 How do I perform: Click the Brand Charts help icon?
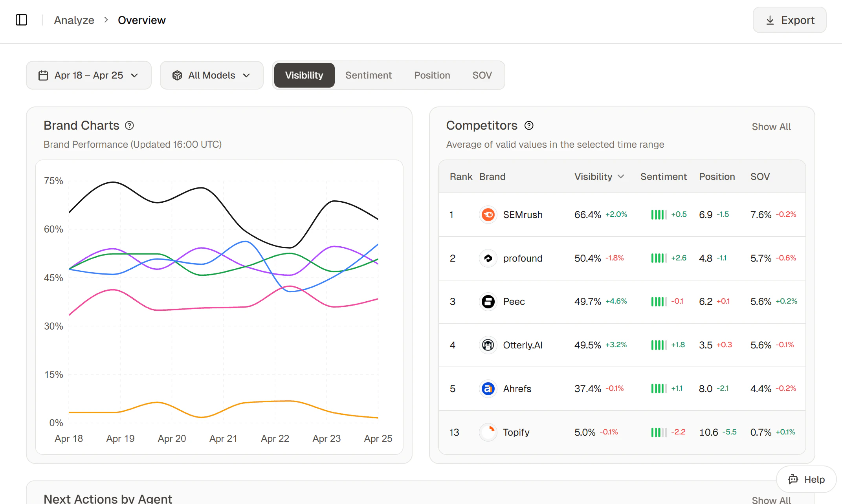pos(129,126)
